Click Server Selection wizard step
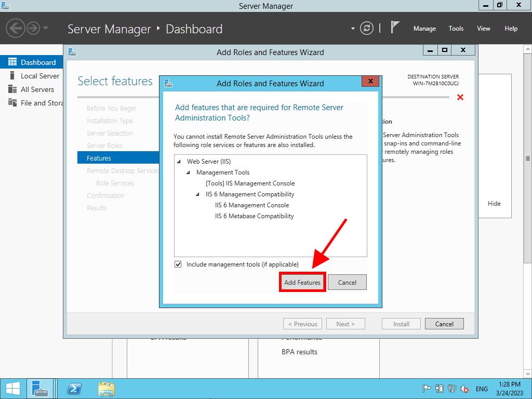Screen dimensions: 532x399 click(x=110, y=134)
